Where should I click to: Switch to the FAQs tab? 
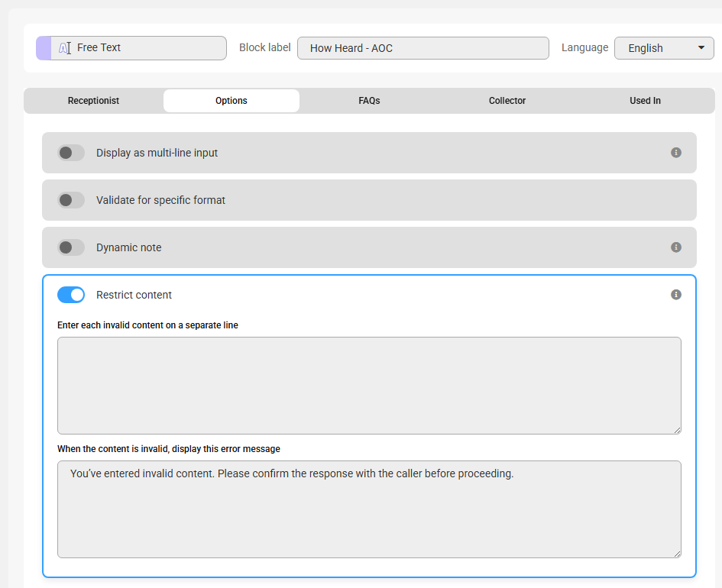click(x=369, y=101)
